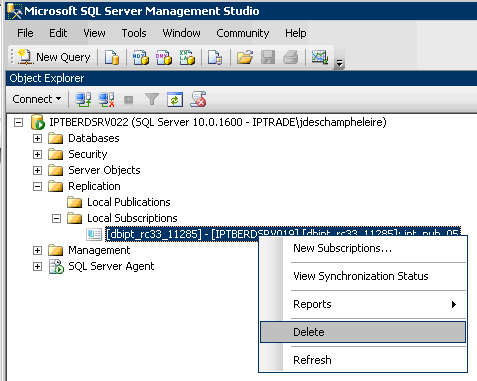Select the Security tree item

click(x=88, y=154)
